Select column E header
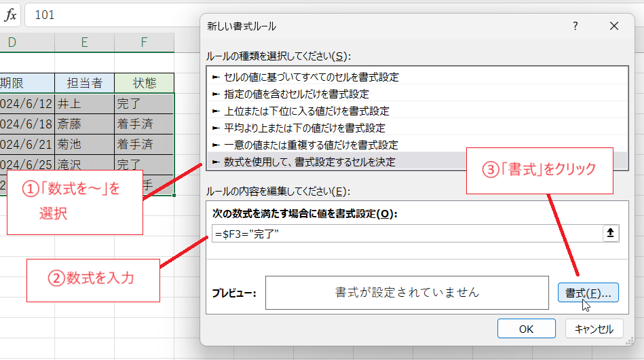Viewport: 644px width, 360px height. [84, 43]
